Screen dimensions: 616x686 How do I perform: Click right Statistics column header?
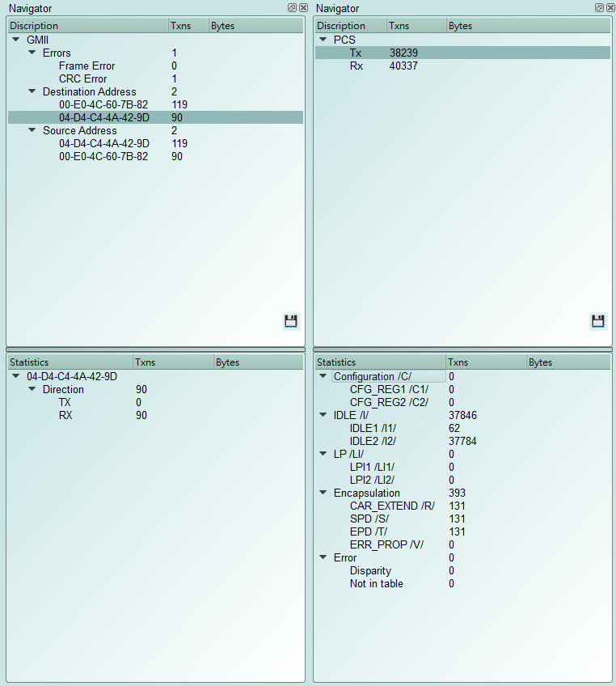point(380,362)
